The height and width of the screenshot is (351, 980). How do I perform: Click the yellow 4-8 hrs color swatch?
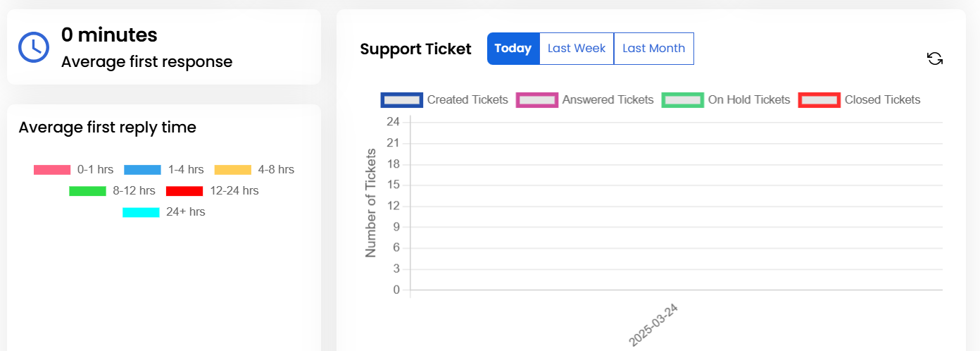tap(232, 170)
